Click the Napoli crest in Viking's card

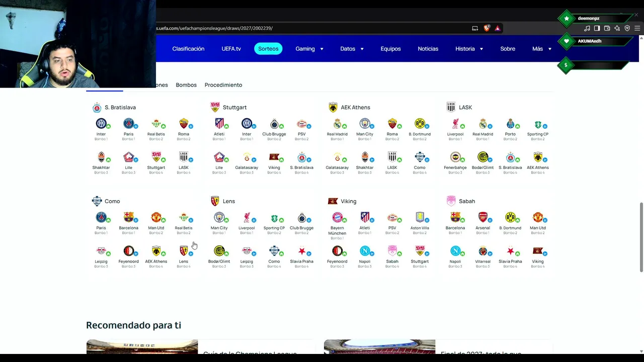click(x=365, y=251)
